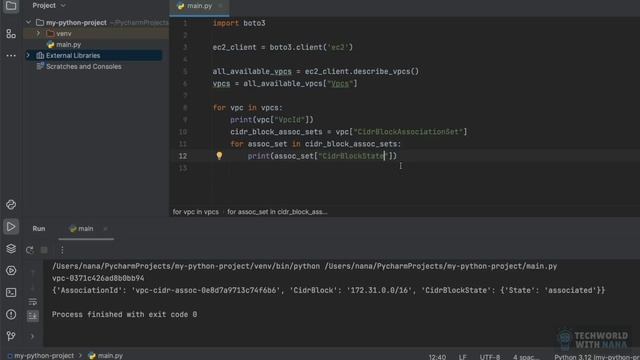Open Run panel more options menu
640x360 pixels.
point(62,250)
